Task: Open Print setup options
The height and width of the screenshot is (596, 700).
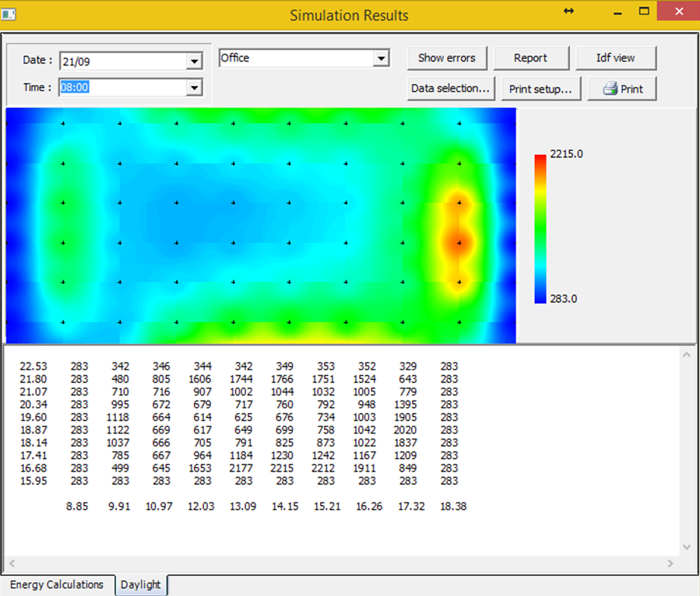Action: 540,89
